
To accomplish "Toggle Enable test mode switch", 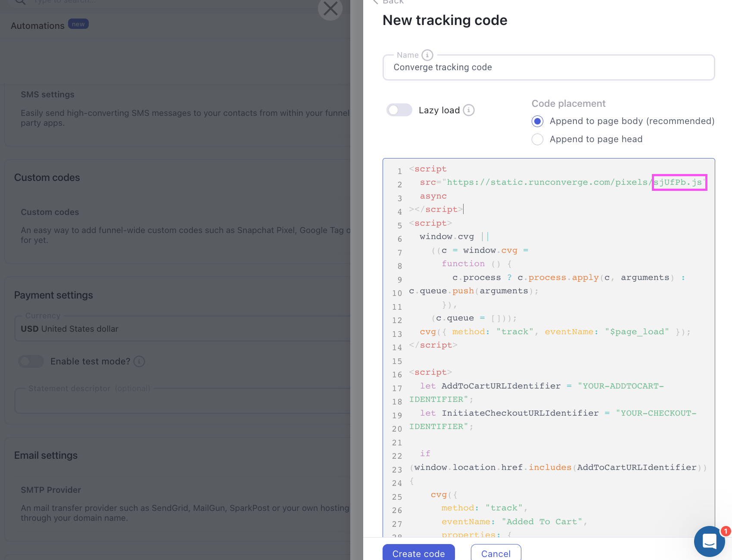I will tap(31, 361).
